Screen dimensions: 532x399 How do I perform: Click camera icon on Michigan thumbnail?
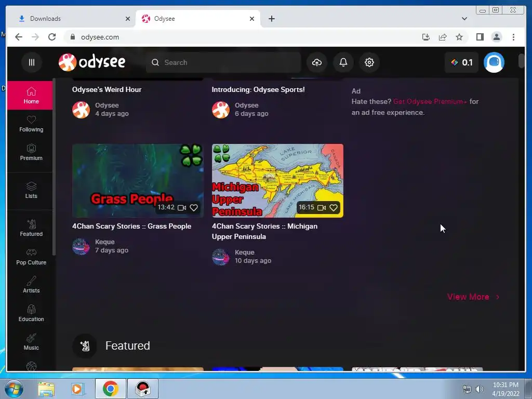click(322, 208)
